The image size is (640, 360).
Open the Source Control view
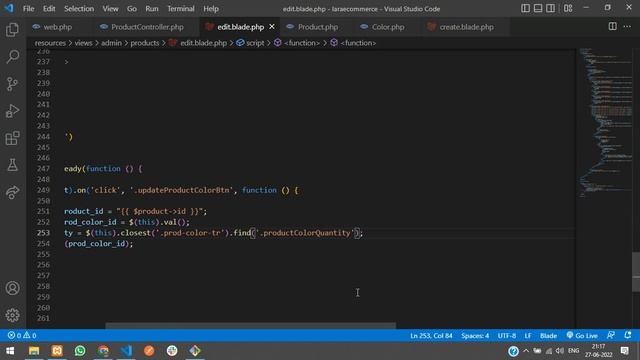tap(12, 84)
